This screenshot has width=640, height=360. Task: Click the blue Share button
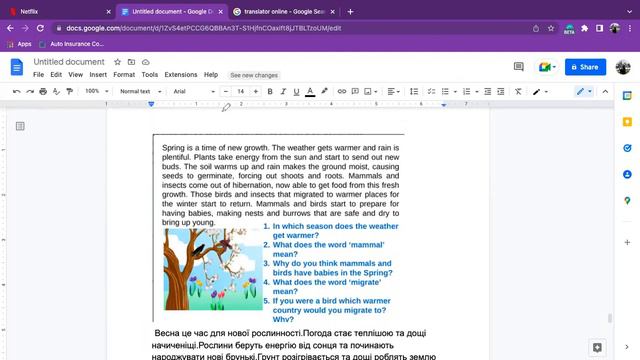click(585, 67)
